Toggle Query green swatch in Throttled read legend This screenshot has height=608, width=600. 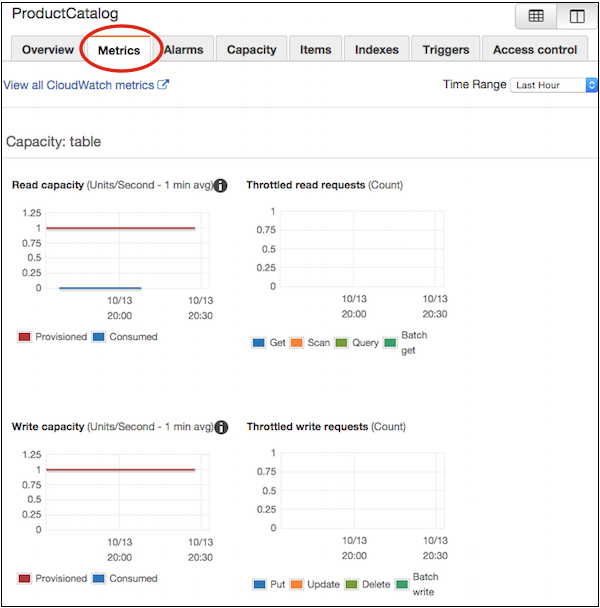click(341, 343)
